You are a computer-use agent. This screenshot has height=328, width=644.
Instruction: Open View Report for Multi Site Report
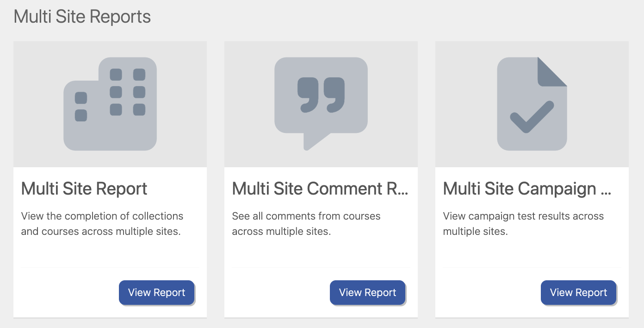click(157, 293)
